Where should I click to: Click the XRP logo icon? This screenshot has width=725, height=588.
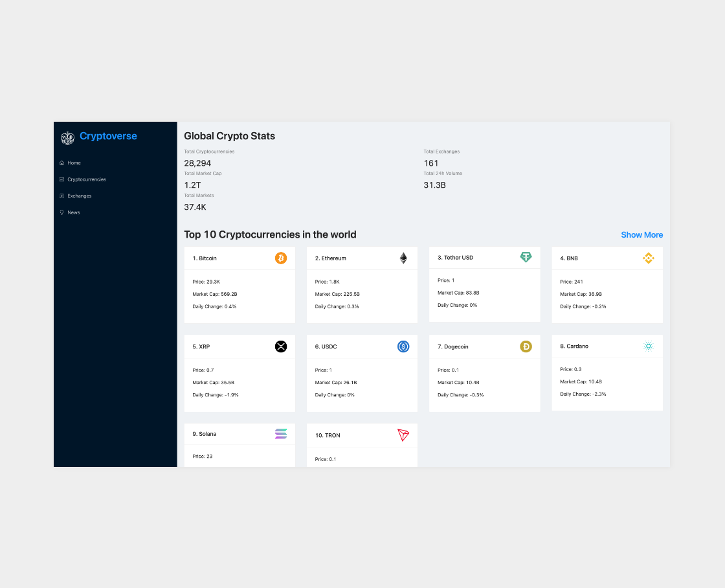(x=280, y=346)
